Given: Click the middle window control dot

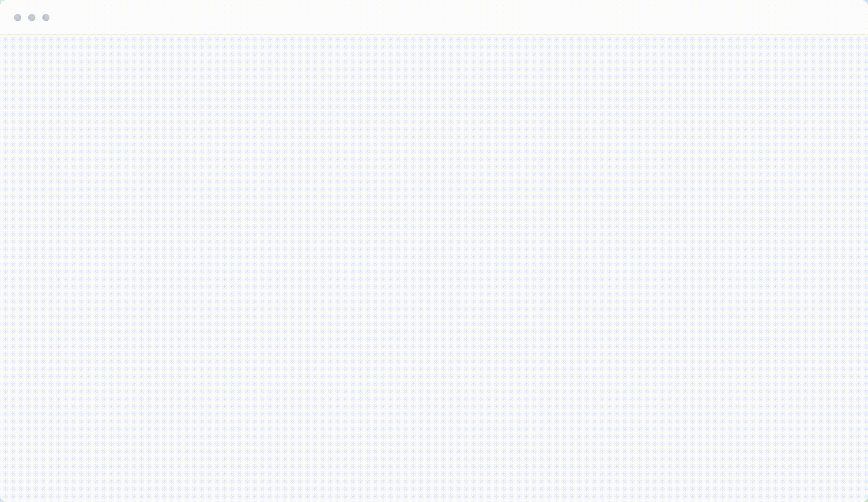Looking at the screenshot, I should click(x=32, y=18).
